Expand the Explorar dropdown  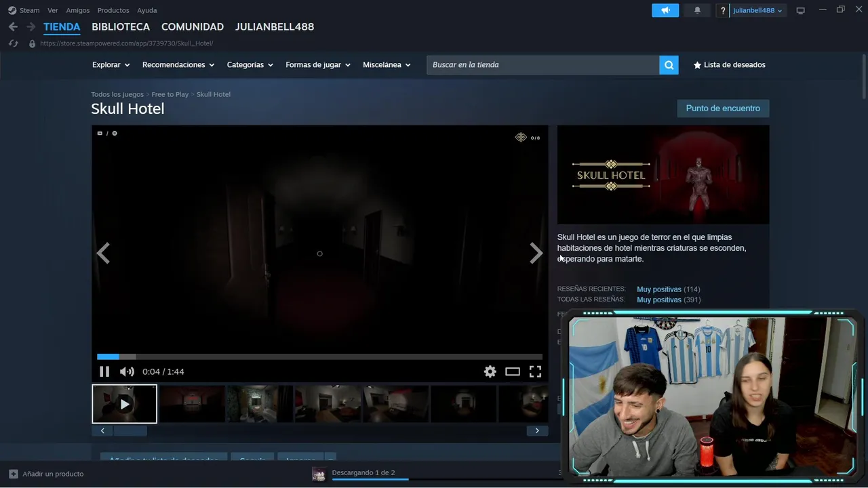[111, 65]
